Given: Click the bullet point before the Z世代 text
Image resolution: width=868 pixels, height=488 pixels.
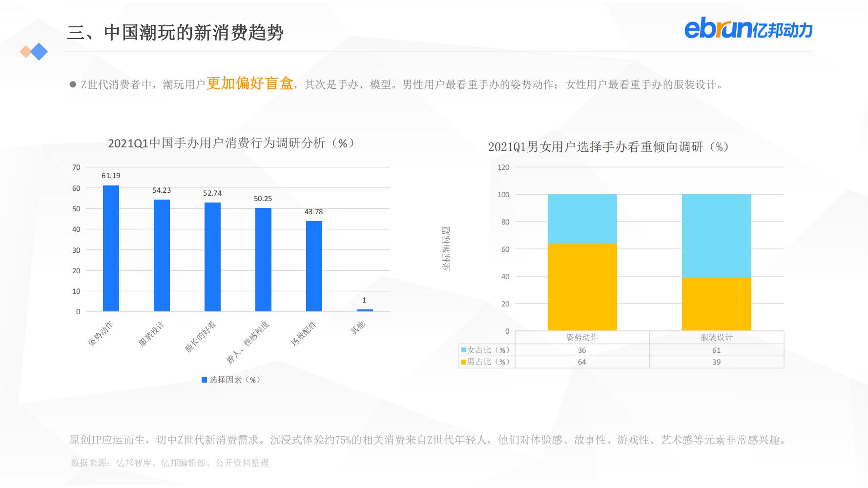Looking at the screenshot, I should 74,83.
